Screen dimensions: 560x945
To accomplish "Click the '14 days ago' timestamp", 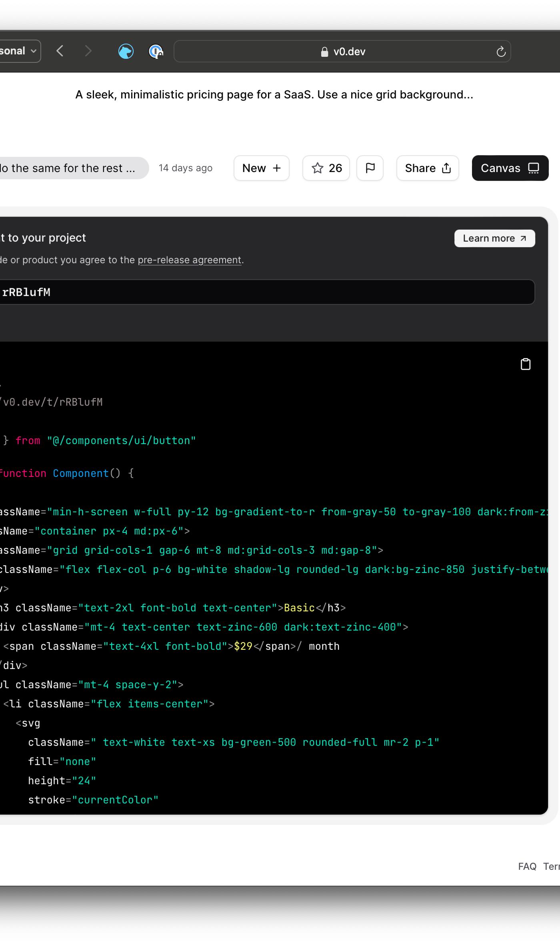I will tap(186, 168).
